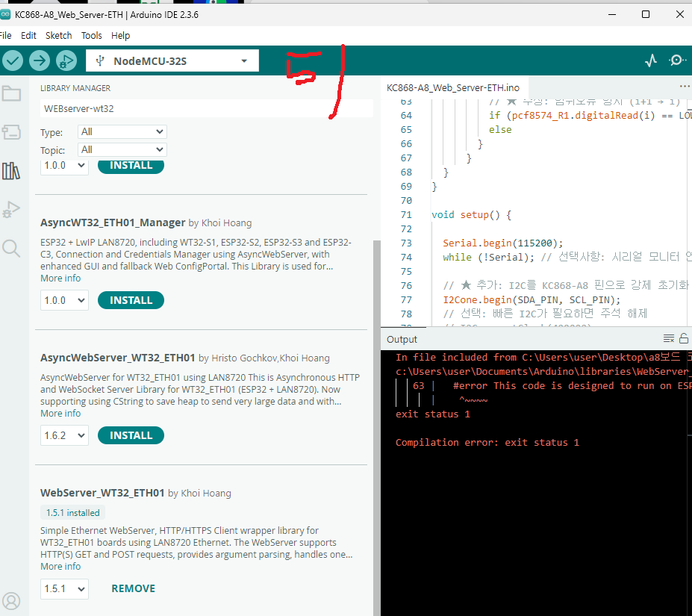Open version dropdown for AsyncWebServer_WT32_ETH01
Viewport: 692px width, 616px height.
point(64,435)
